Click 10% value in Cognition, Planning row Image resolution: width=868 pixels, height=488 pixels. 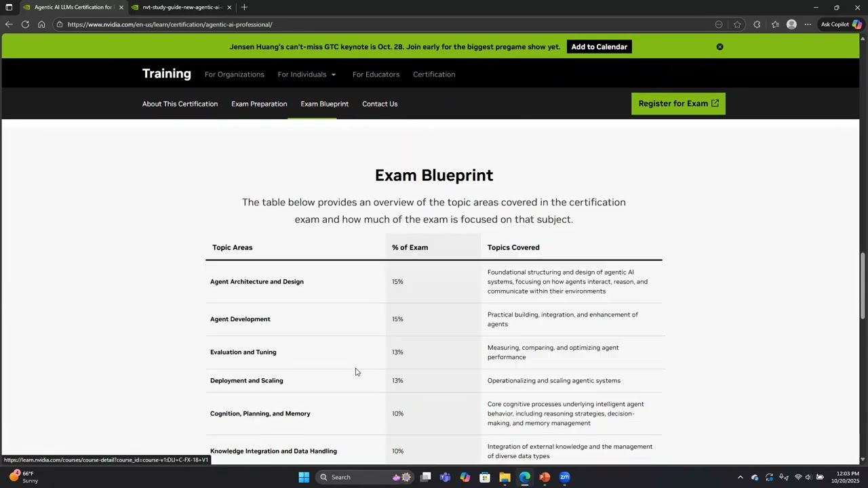click(397, 414)
